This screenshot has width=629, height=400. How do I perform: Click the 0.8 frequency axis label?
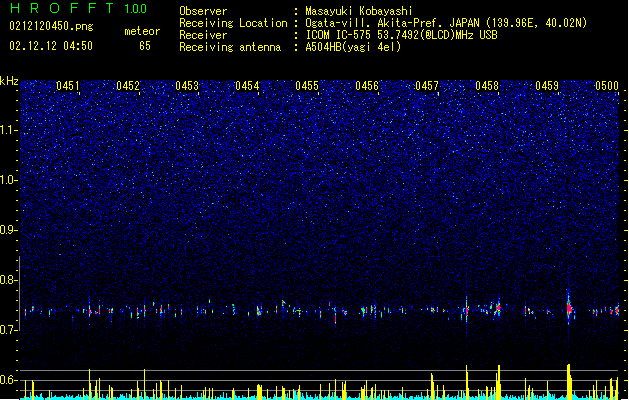click(8, 280)
